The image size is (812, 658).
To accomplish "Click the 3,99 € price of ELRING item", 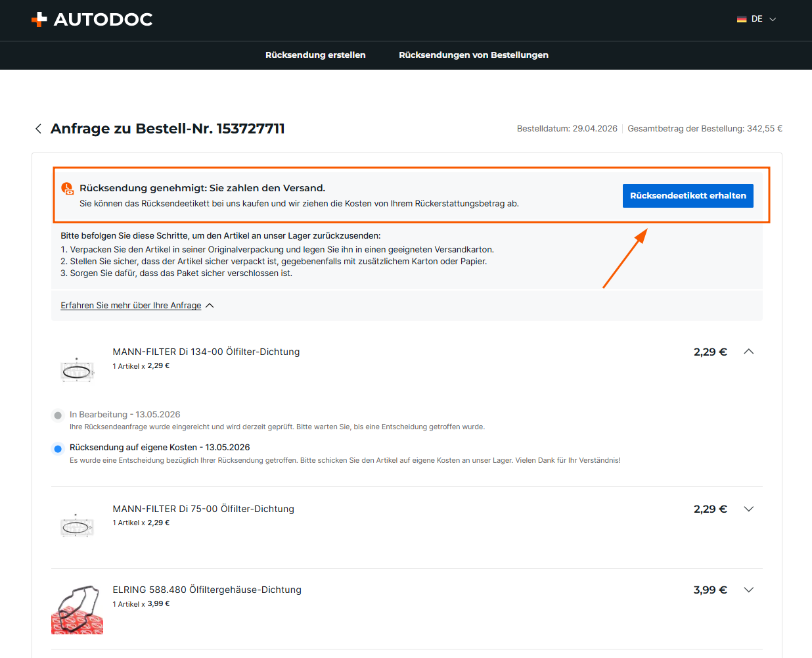I will [x=710, y=590].
